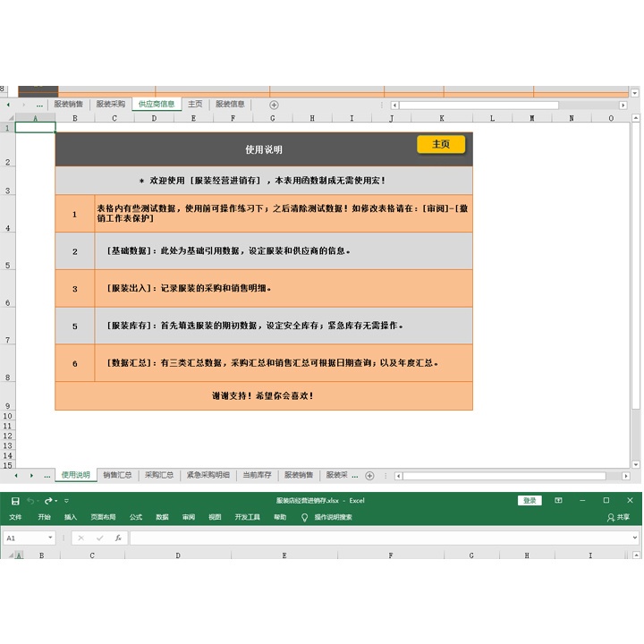Click the Enter checkmark in formula bar

pos(99,538)
